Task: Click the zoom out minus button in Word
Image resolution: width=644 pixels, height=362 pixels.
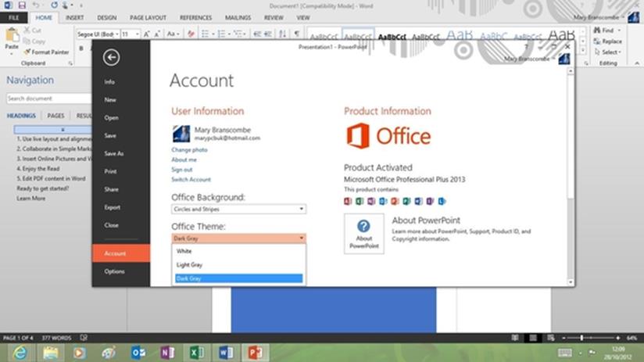Action: 564,338
